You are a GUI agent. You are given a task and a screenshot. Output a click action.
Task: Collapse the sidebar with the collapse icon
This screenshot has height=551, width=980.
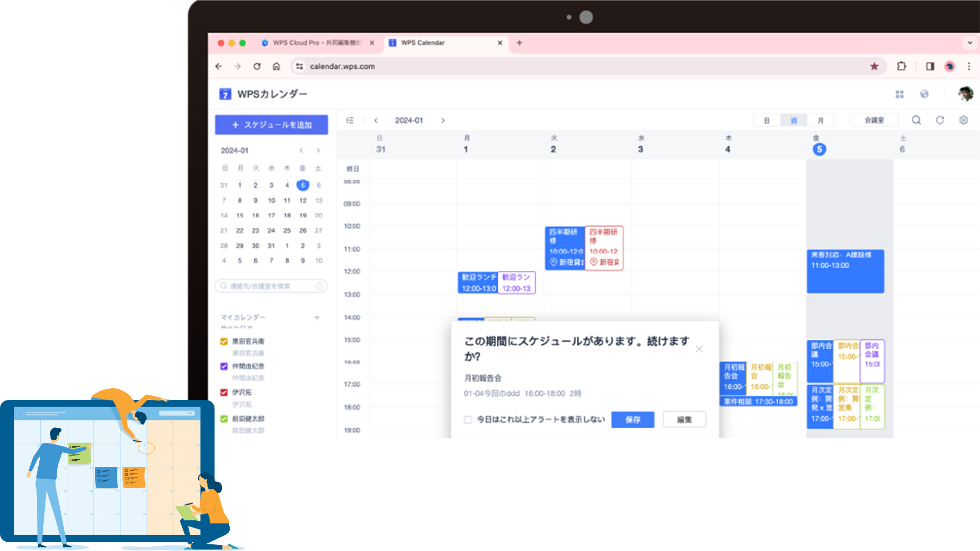coord(350,120)
